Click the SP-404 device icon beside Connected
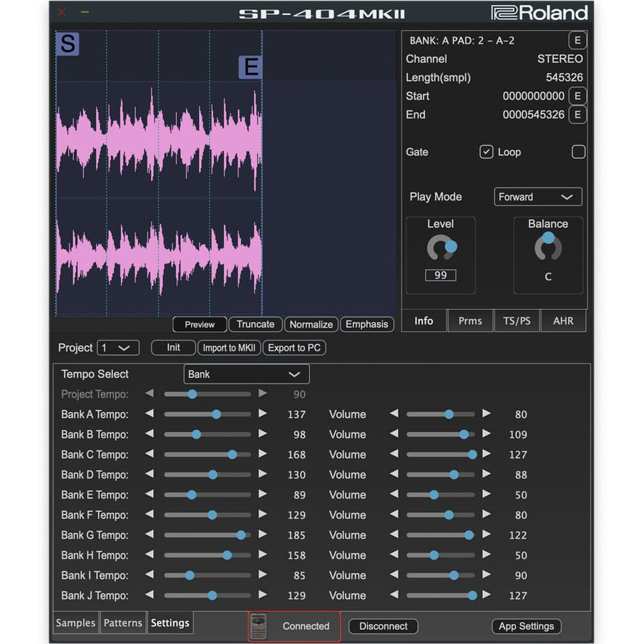The image size is (644, 644). (x=258, y=626)
